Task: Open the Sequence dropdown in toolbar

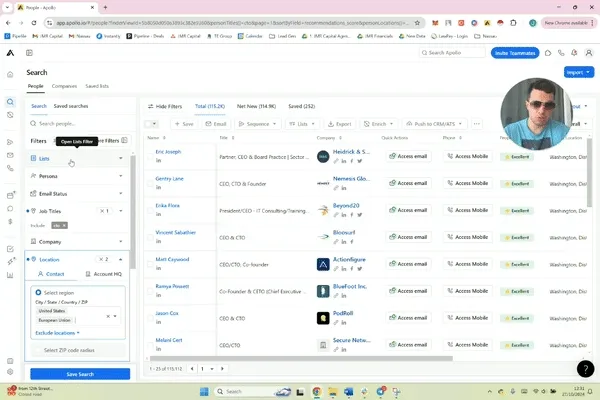Action: tap(258, 124)
